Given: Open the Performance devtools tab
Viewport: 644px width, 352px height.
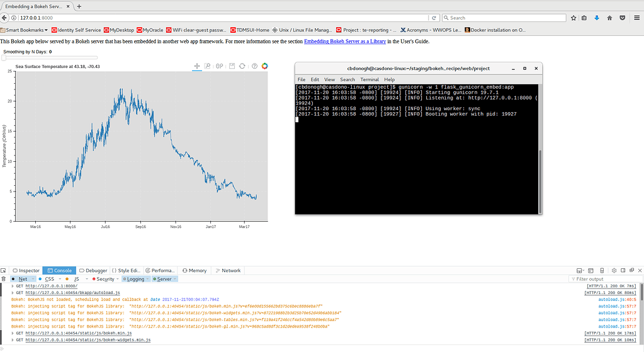Looking at the screenshot, I should 160,271.
